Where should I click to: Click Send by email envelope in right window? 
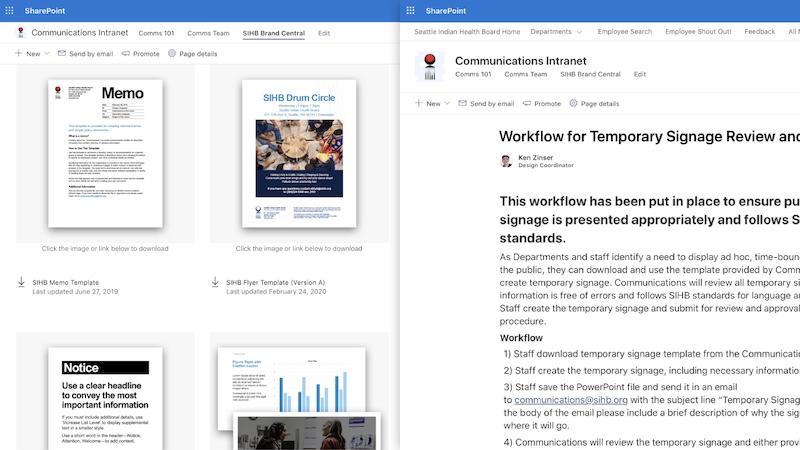(x=462, y=103)
